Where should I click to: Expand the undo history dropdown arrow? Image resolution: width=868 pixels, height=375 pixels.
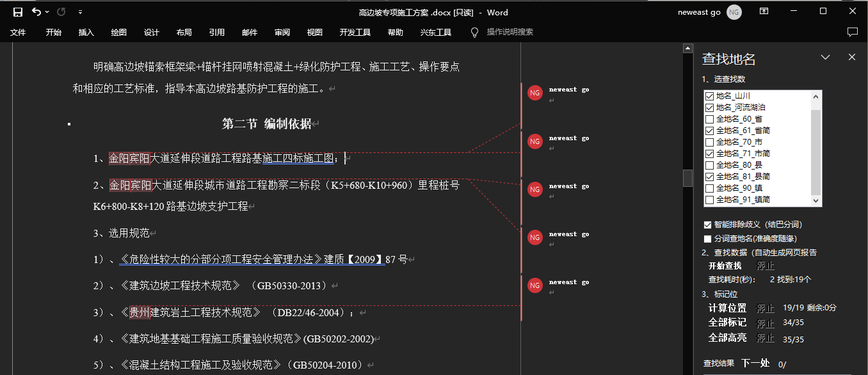click(47, 12)
